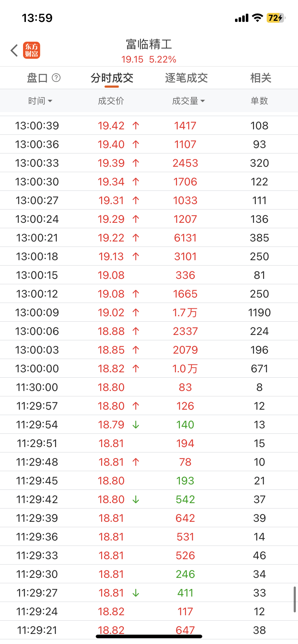The height and width of the screenshot is (644, 298).
Task: Tap the battery indicator in status bar
Action: [276, 18]
